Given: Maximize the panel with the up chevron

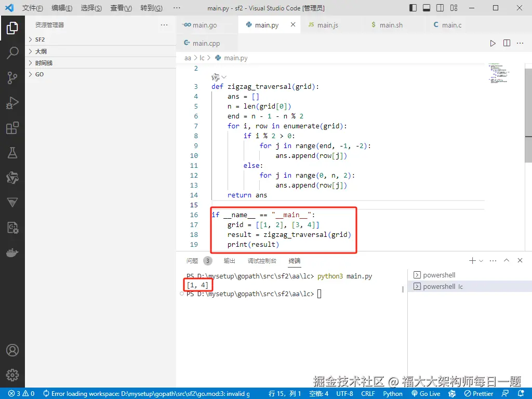Looking at the screenshot, I should point(507,260).
